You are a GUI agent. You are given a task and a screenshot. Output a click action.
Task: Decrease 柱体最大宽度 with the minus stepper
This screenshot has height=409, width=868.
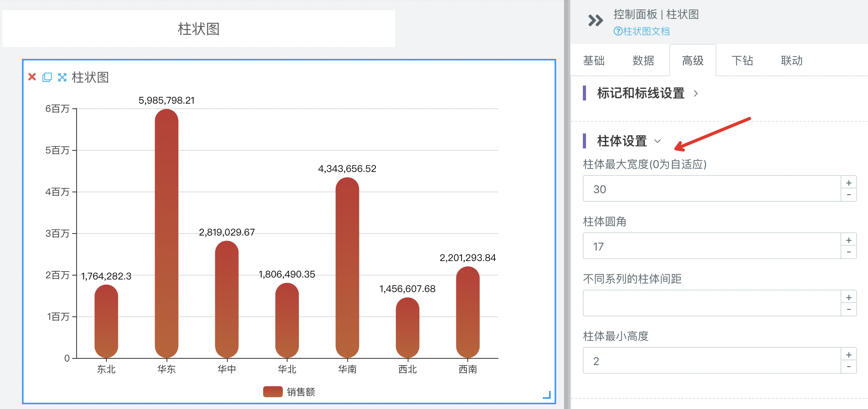(849, 195)
